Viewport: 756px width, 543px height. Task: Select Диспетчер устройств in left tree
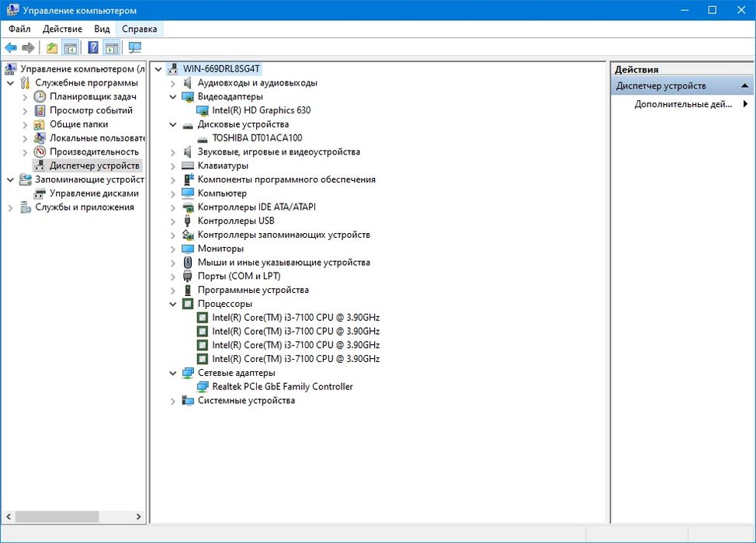95,165
